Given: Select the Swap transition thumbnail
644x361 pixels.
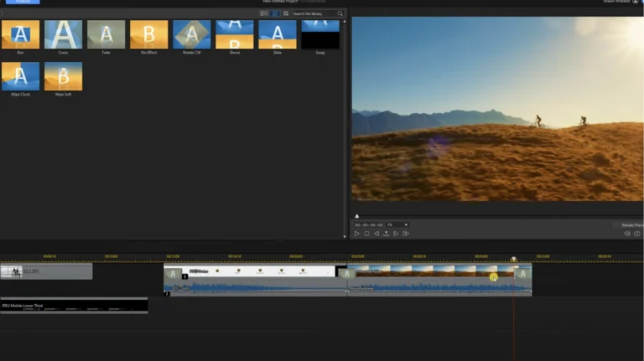Looking at the screenshot, I should pyautogui.click(x=320, y=34).
